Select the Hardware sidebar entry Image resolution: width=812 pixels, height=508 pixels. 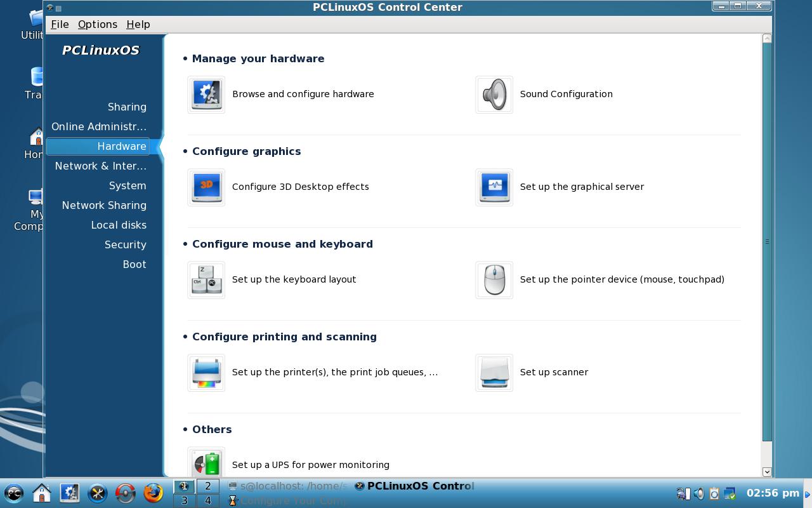[x=98, y=146]
